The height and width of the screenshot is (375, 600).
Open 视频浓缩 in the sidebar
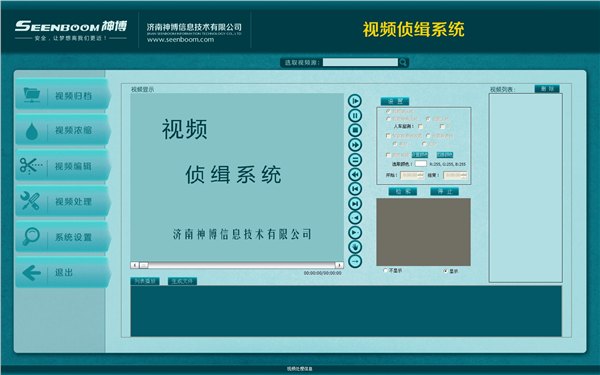pyautogui.click(x=63, y=130)
